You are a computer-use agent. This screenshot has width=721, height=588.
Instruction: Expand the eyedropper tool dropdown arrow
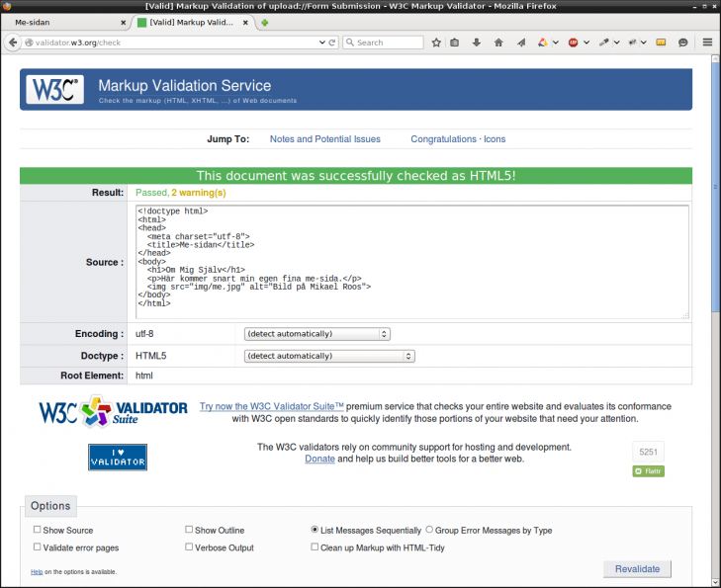click(616, 42)
